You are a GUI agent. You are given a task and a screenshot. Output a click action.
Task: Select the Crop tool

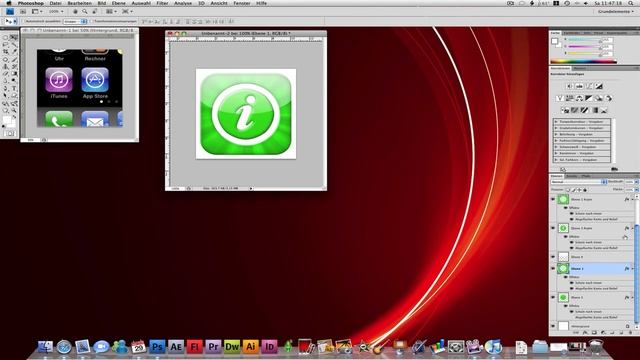[6, 52]
